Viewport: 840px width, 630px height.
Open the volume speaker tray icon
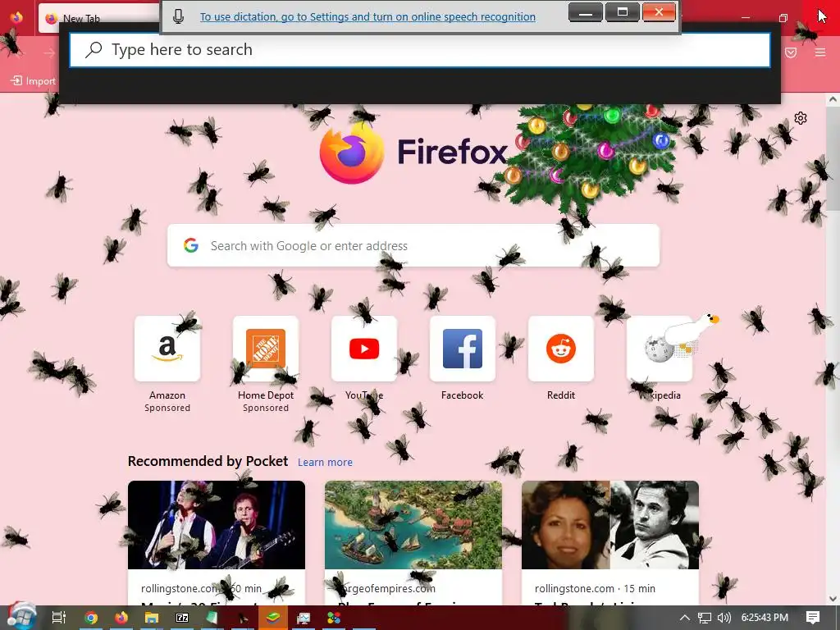(724, 618)
